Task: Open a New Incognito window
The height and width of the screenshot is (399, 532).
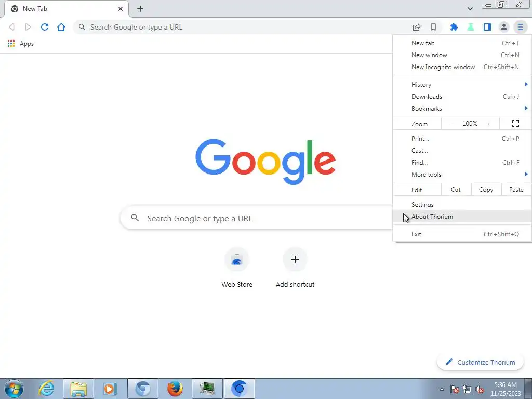Action: [x=462, y=67]
